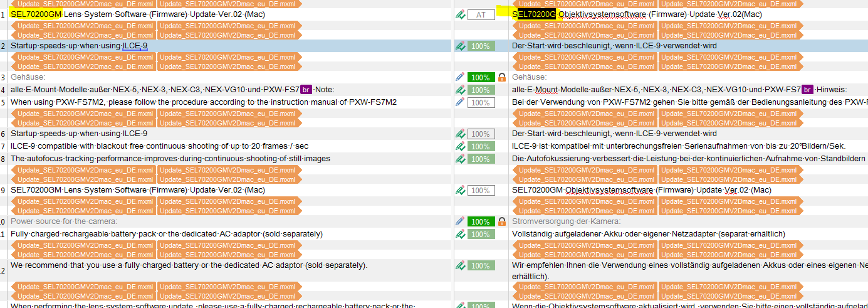Click target text 'Wir empfehlen Ihnen die Verwendung'
The width and height of the screenshot is (868, 308).
[x=580, y=265]
